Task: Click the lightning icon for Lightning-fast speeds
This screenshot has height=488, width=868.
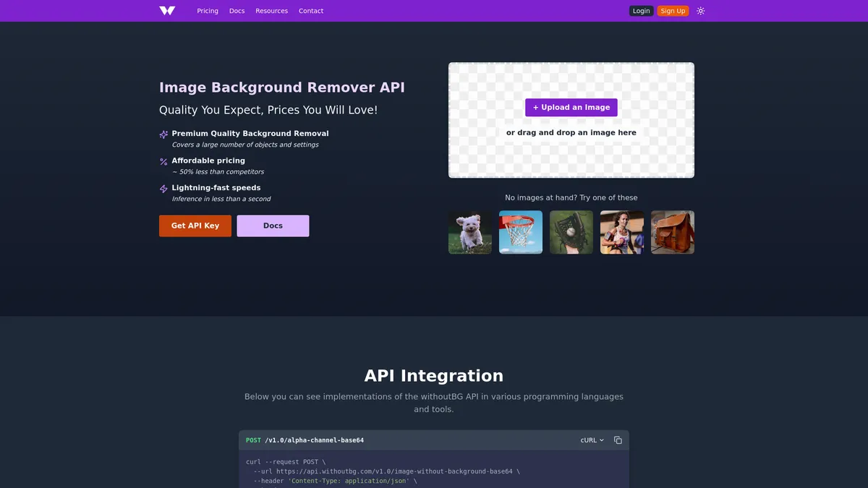Action: tap(163, 189)
